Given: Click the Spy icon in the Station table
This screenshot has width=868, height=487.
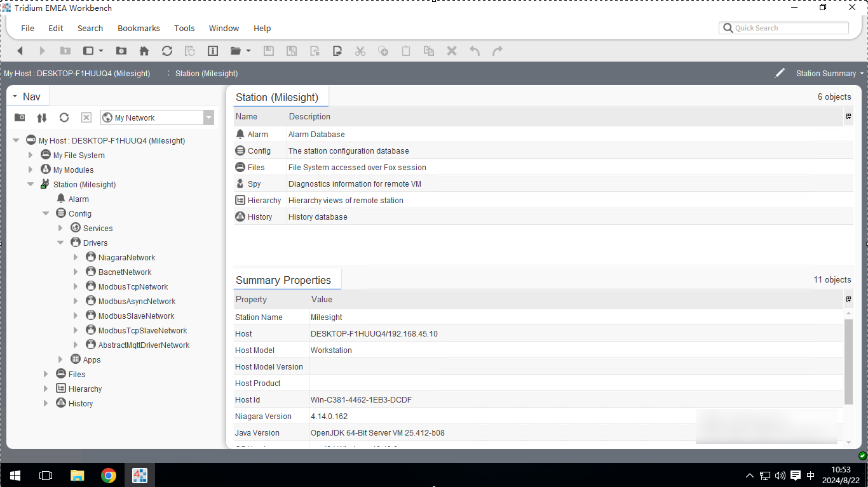Looking at the screenshot, I should [240, 183].
